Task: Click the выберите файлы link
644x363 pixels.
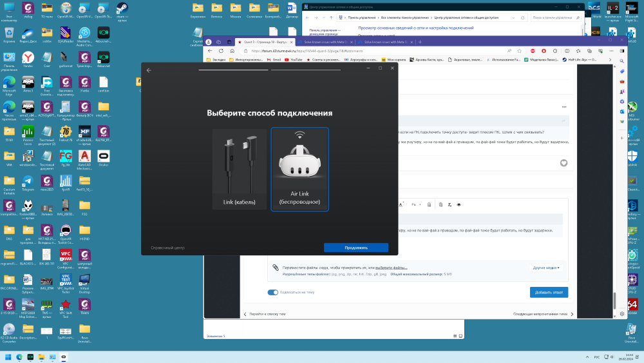Action: tap(391, 268)
